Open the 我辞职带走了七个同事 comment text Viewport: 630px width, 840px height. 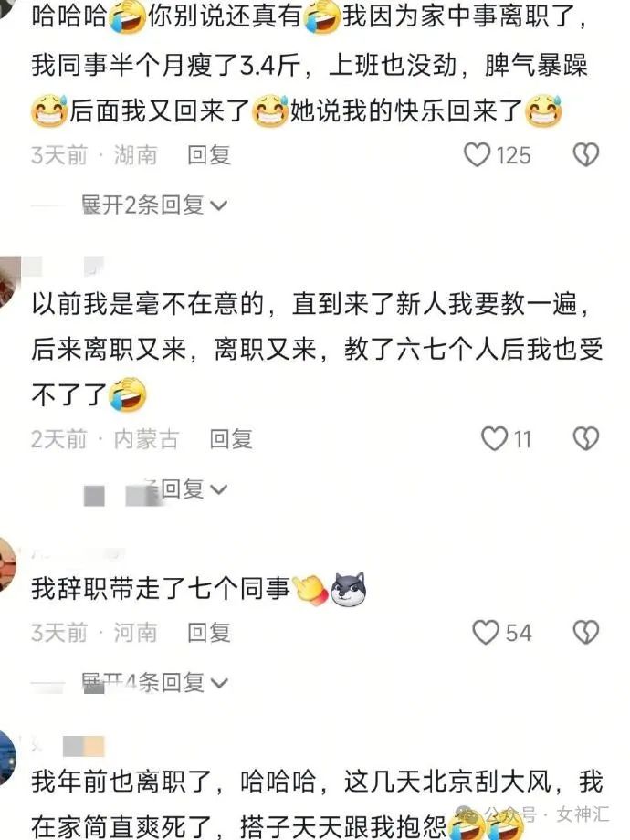tap(161, 589)
